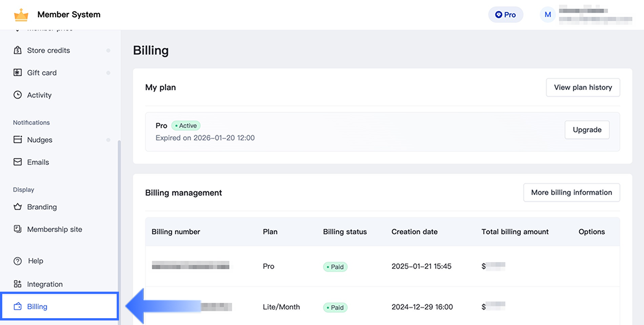Click the Membership site icon

coord(17,229)
